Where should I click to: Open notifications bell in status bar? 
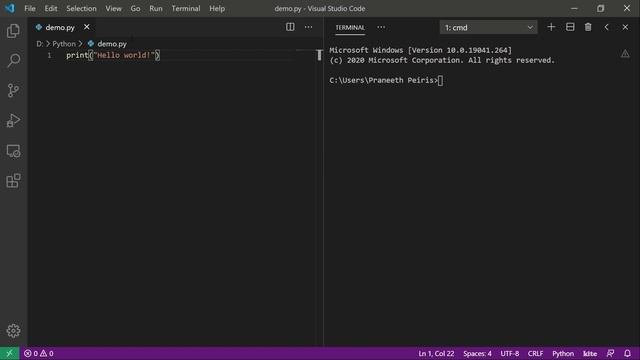pos(627,353)
